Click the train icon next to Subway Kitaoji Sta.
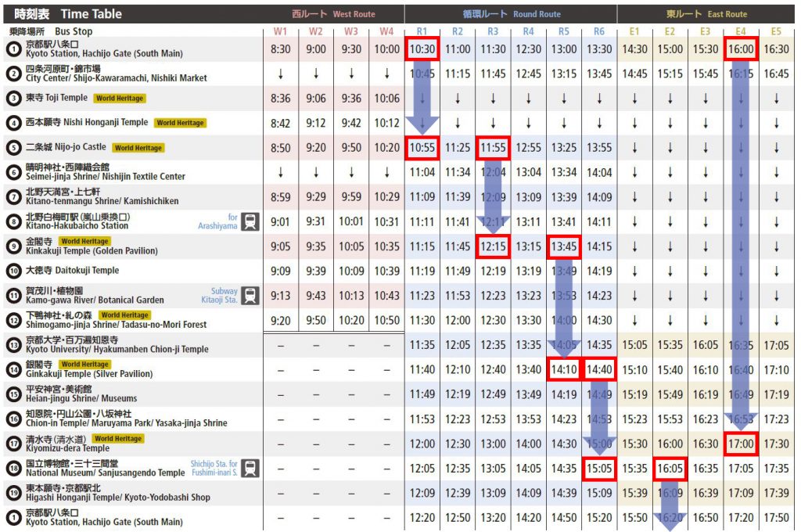This screenshot has height=532, width=801. point(250,295)
